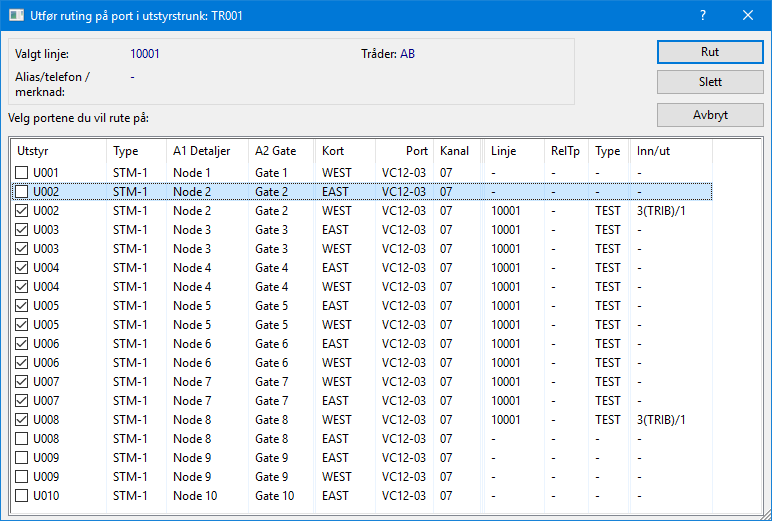Uncheck the U006 Node 6 EAST checkbox
This screenshot has height=521, width=772.
click(x=22, y=344)
